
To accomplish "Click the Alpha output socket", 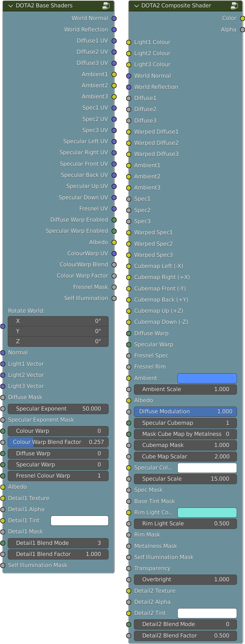I will click(243, 30).
